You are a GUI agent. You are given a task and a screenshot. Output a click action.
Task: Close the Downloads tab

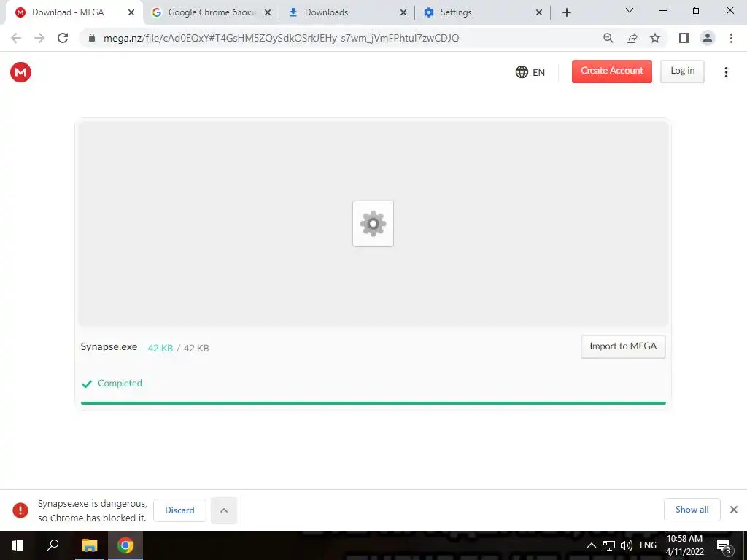click(403, 12)
